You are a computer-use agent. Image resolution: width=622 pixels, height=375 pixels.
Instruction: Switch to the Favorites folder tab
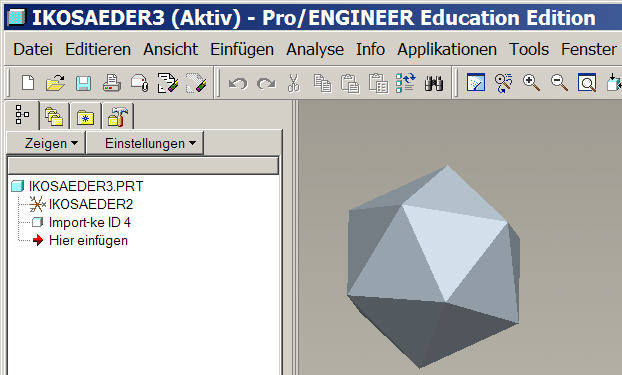point(86,117)
